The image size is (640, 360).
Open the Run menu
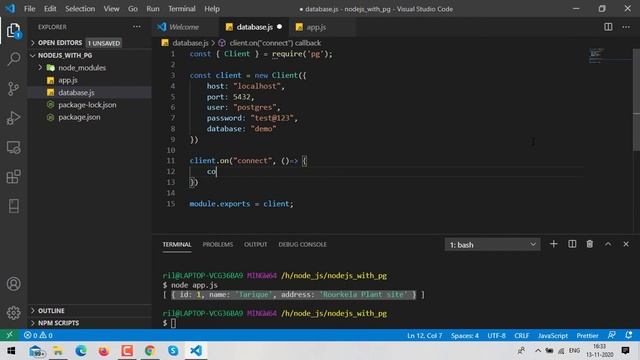coord(153,9)
